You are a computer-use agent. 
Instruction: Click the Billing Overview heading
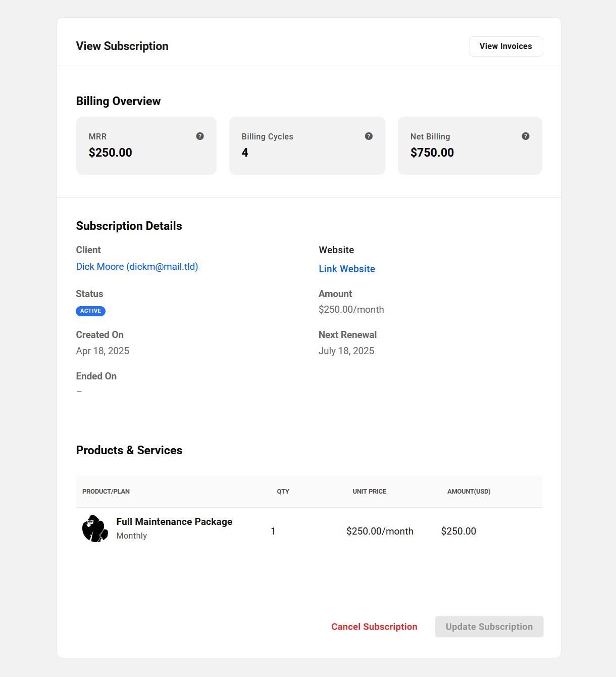[118, 102]
